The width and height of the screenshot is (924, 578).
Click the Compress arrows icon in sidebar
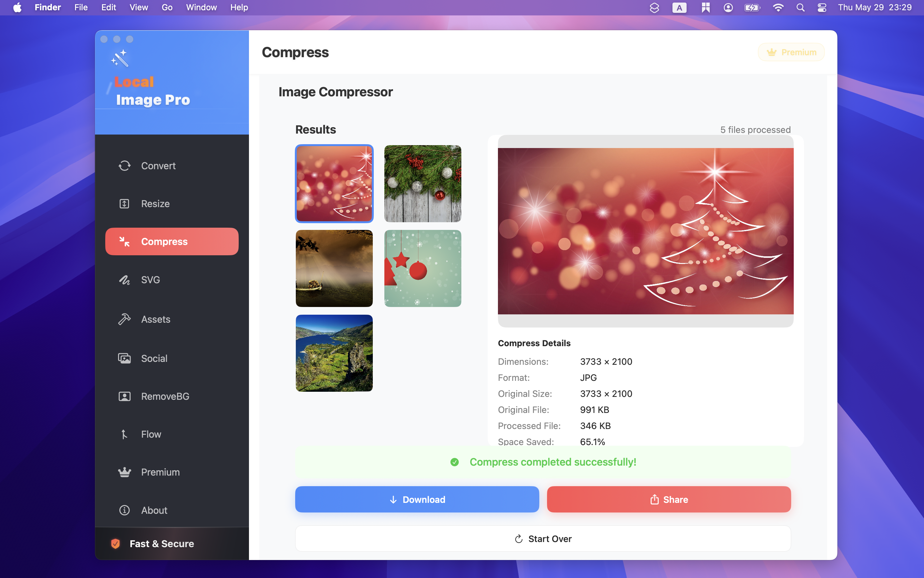click(124, 241)
